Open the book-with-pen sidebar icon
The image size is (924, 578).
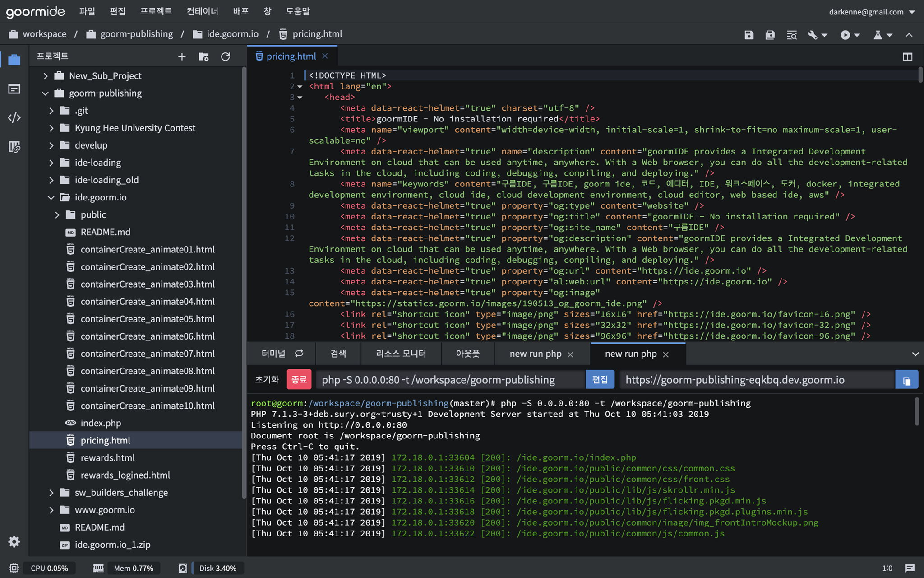(14, 146)
